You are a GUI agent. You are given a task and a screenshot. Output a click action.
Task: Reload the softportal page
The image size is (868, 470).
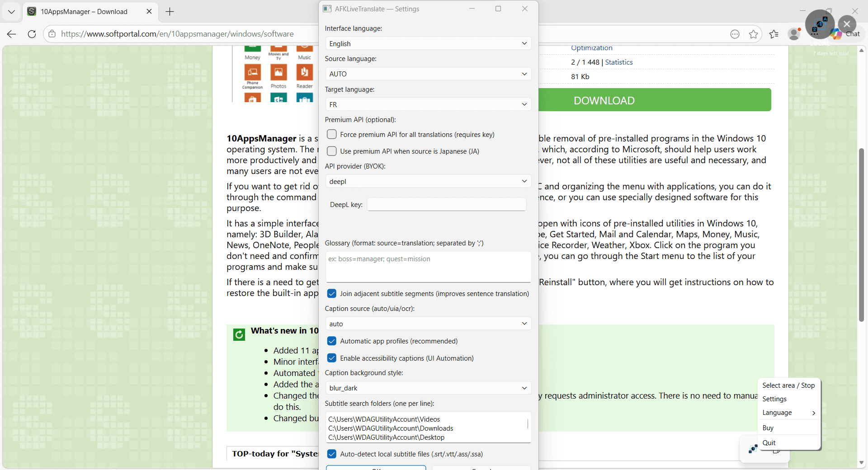pyautogui.click(x=32, y=34)
